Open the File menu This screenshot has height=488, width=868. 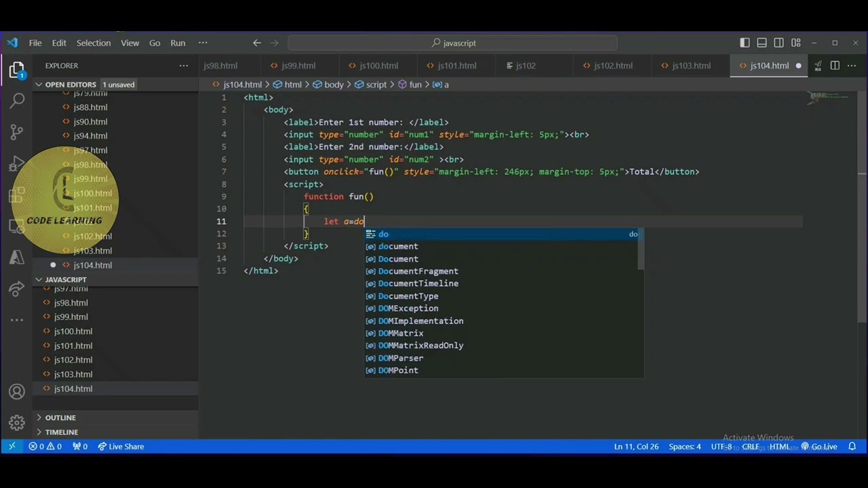[x=35, y=43]
